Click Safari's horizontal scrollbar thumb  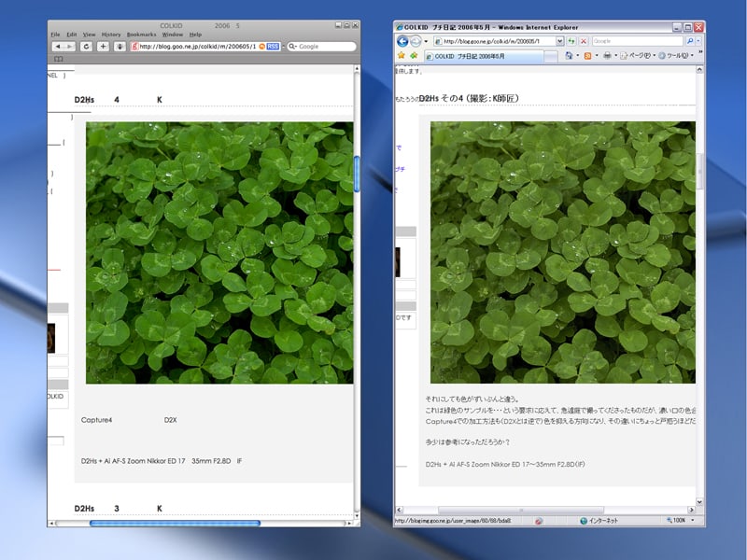click(x=175, y=523)
